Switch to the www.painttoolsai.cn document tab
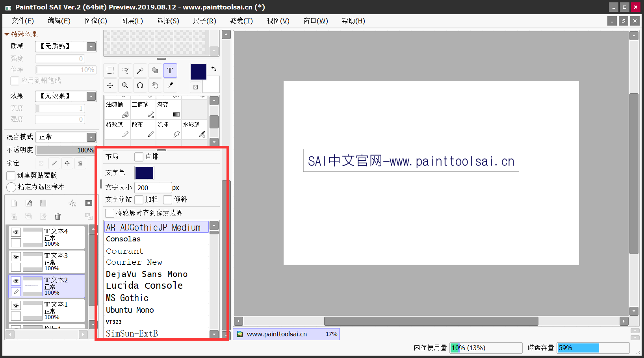 tap(286, 334)
